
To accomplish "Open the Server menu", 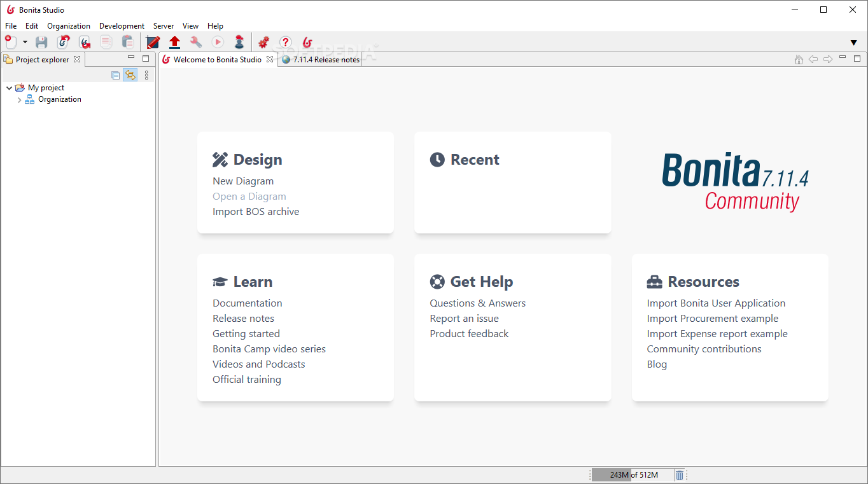I will click(164, 26).
